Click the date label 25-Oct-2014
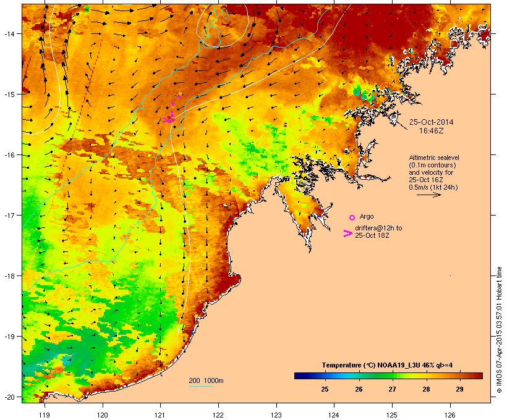Screen dimensions: 507x420 tap(432, 122)
